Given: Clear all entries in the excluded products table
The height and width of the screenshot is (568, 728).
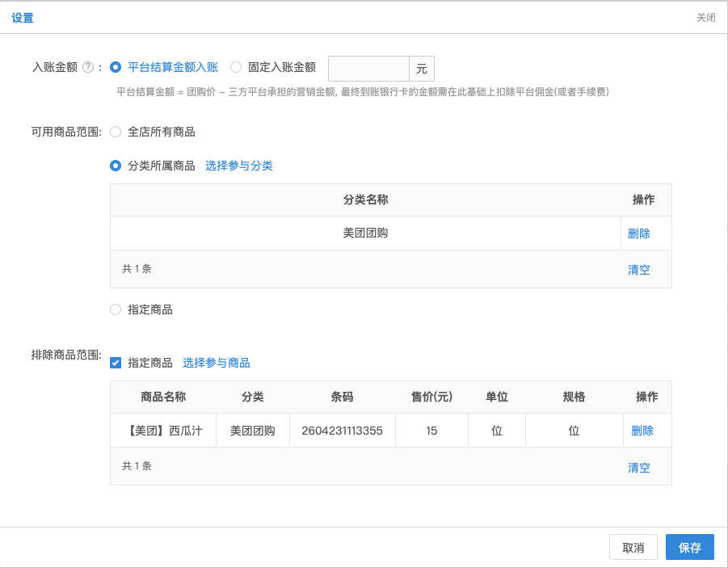Looking at the screenshot, I should click(x=639, y=467).
